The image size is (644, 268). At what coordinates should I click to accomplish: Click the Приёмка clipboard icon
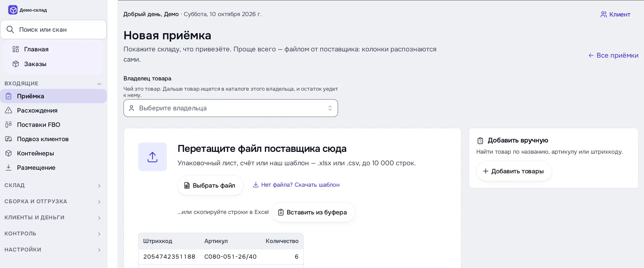point(8,96)
